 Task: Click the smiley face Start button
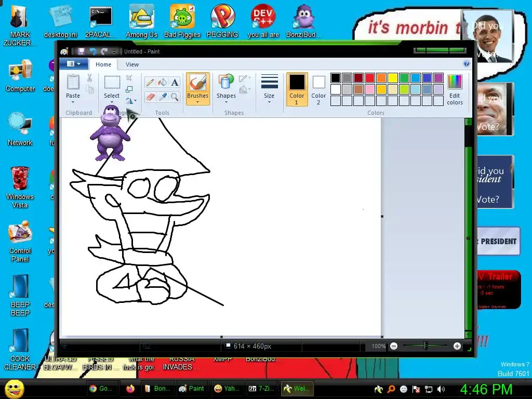(x=14, y=389)
